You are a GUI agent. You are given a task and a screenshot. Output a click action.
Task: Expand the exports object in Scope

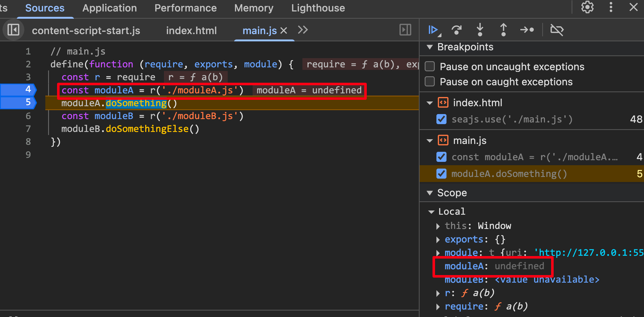point(438,240)
